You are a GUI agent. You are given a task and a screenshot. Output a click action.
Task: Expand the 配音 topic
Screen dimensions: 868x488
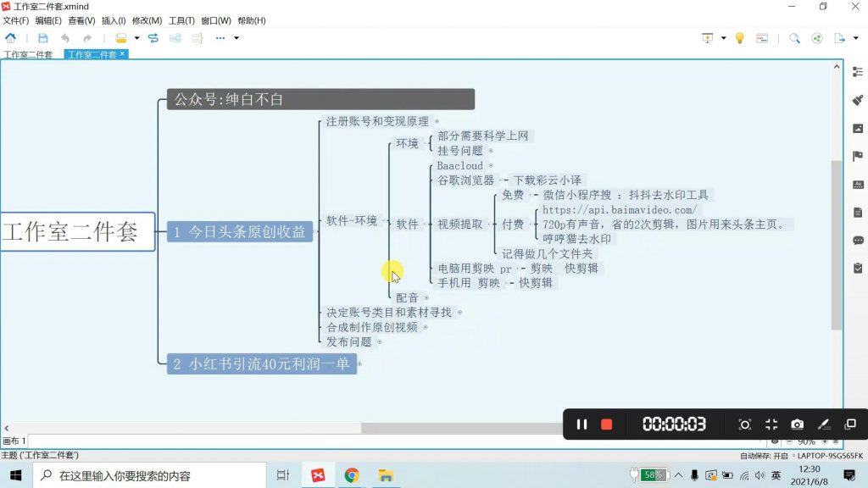[426, 297]
